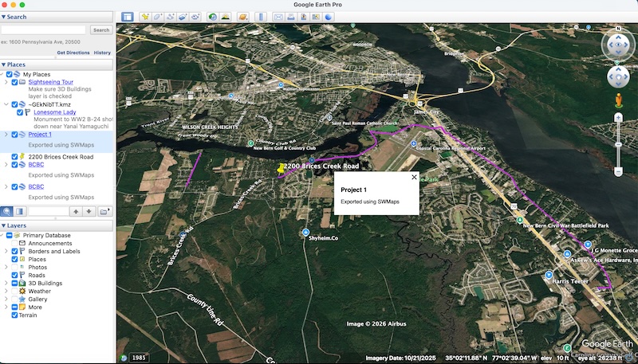
Task: Enable the Weather layer checkbox
Action: [x=14, y=292]
